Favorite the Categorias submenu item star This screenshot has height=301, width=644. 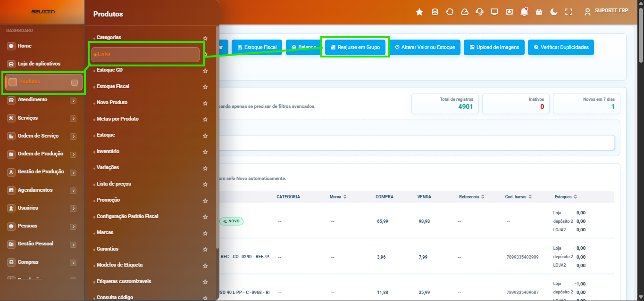coord(205,38)
